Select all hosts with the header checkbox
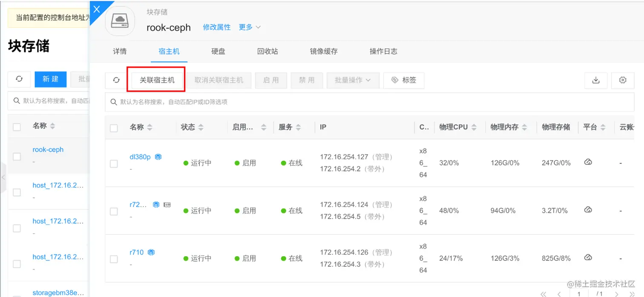This screenshot has width=644, height=297. click(114, 128)
